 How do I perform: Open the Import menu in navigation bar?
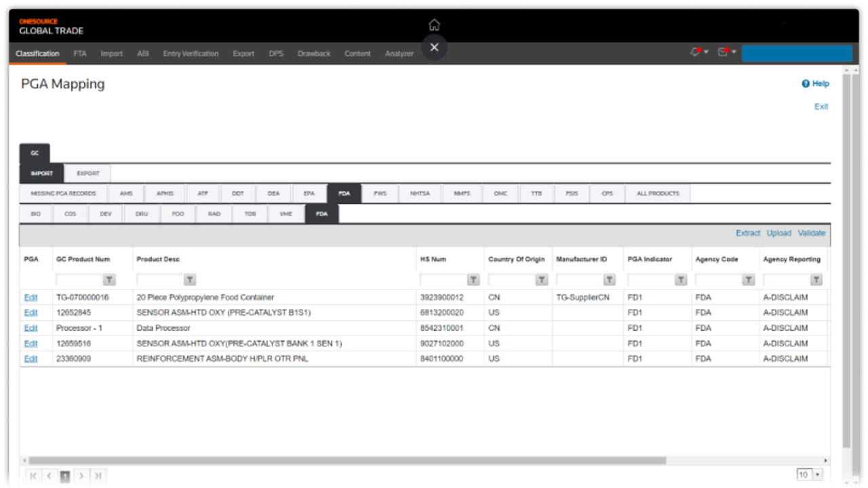[x=111, y=54]
